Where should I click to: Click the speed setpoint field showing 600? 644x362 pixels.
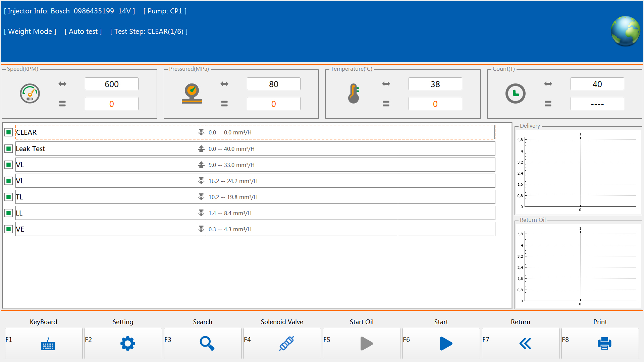(x=111, y=84)
